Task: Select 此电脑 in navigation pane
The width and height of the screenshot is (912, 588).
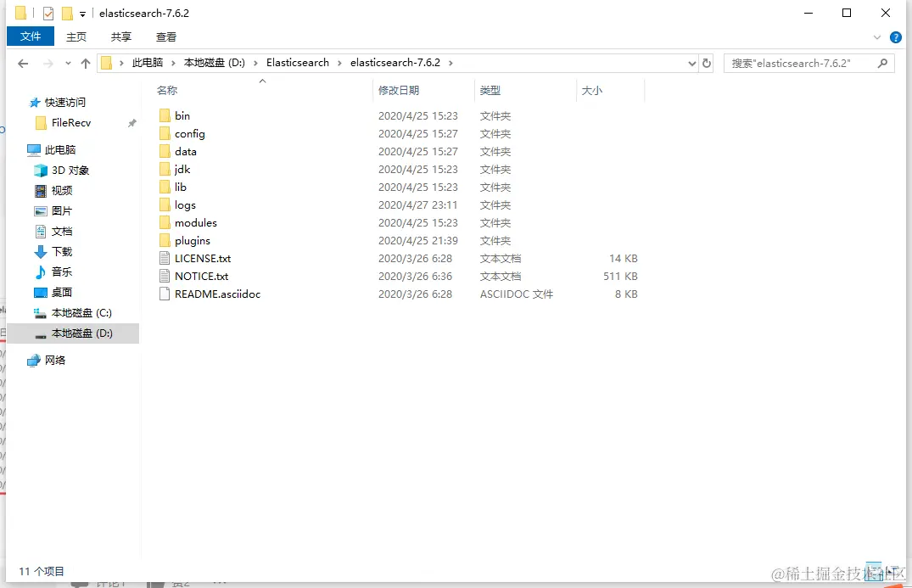Action: 51,150
